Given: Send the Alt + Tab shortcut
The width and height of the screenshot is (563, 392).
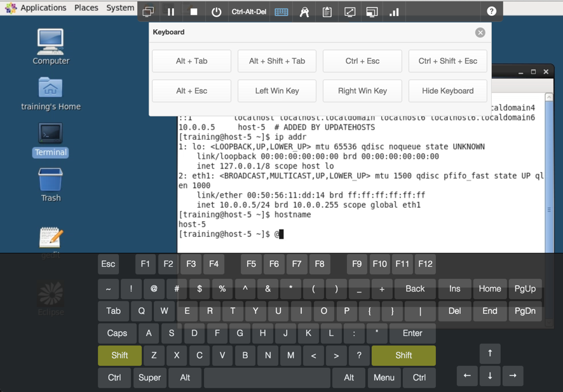Looking at the screenshot, I should (x=191, y=61).
